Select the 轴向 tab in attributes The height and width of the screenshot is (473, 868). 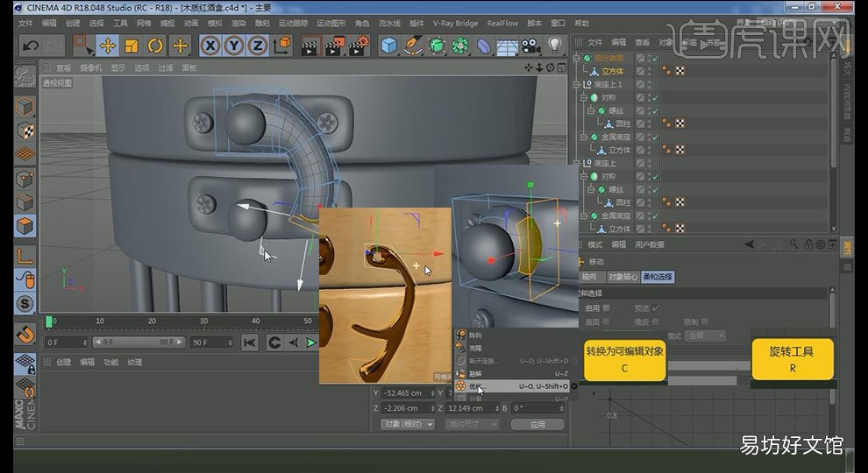[589, 277]
